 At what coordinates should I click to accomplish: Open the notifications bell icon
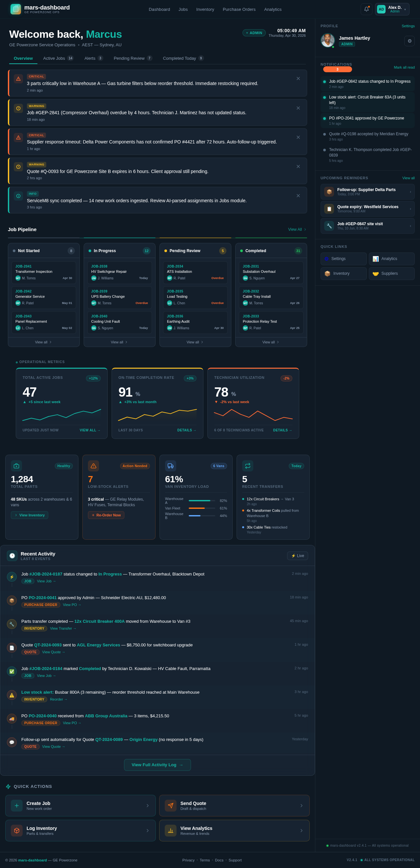pyautogui.click(x=366, y=9)
